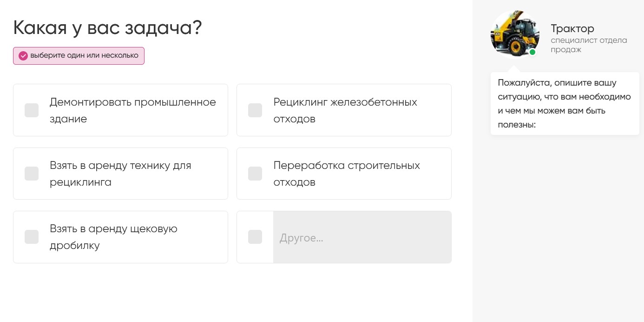Enable checkbox for "Взять в аренду технику для рециклинга"

32,174
